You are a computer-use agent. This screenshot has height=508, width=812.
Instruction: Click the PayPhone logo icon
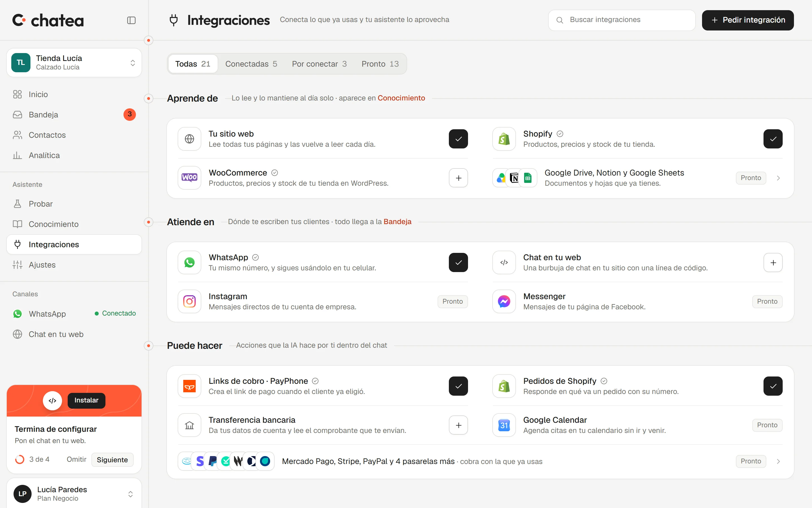189,386
